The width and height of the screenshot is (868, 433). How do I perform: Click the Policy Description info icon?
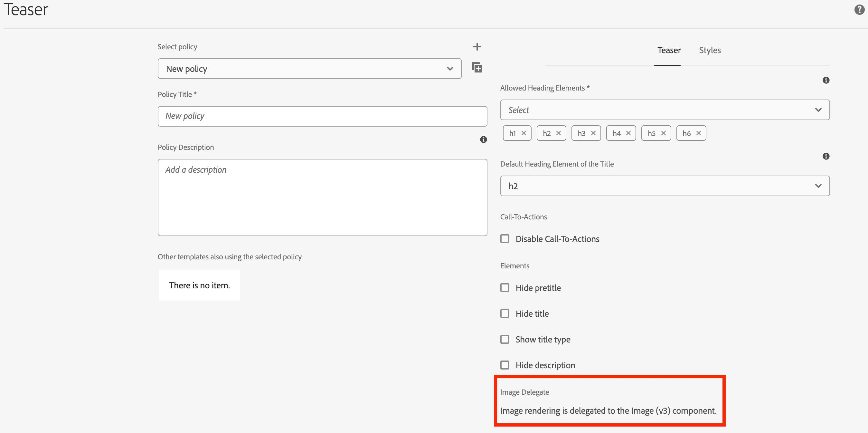[483, 139]
